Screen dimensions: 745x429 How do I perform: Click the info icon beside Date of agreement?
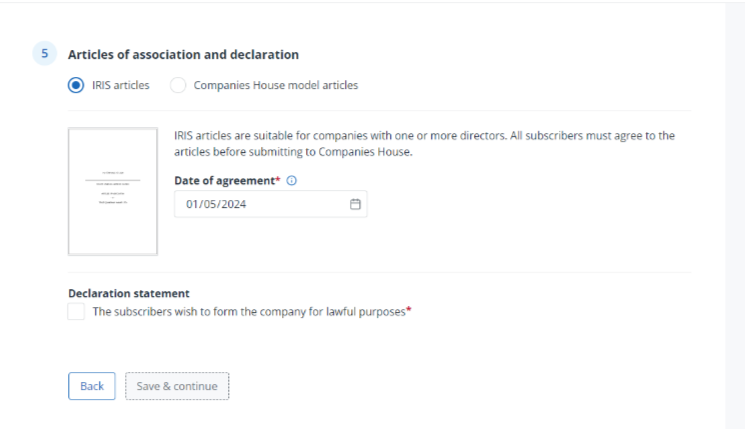[292, 181]
